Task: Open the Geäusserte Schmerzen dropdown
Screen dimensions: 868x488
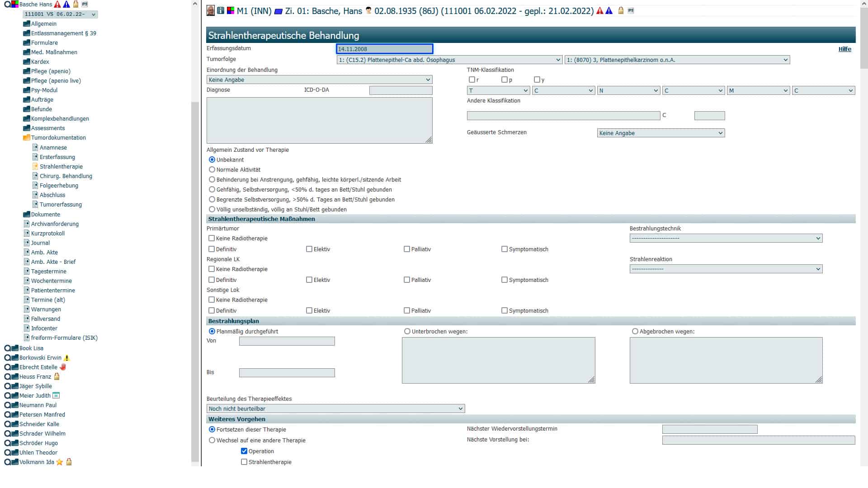Action: (660, 133)
